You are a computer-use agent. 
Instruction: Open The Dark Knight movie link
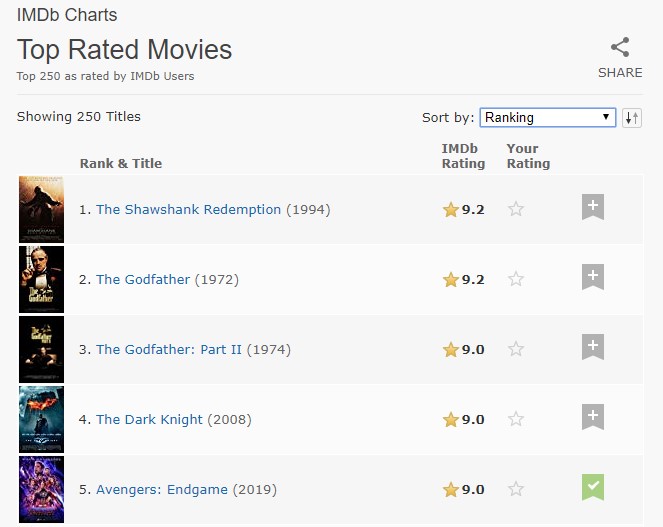(x=149, y=420)
